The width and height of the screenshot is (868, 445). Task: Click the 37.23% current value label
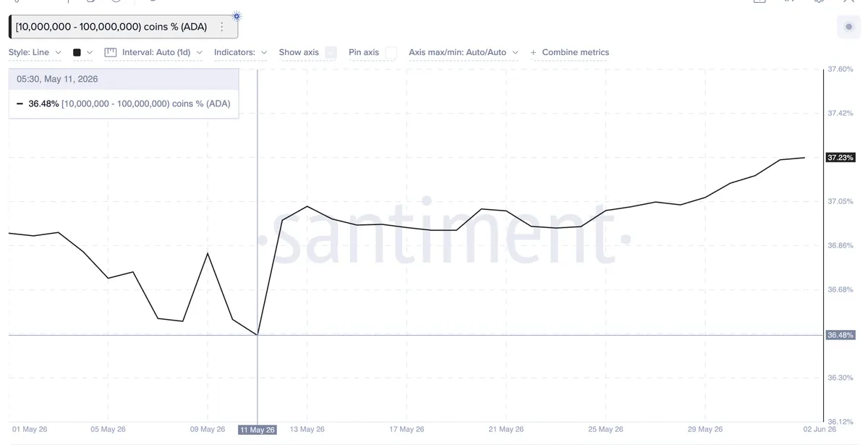[841, 157]
